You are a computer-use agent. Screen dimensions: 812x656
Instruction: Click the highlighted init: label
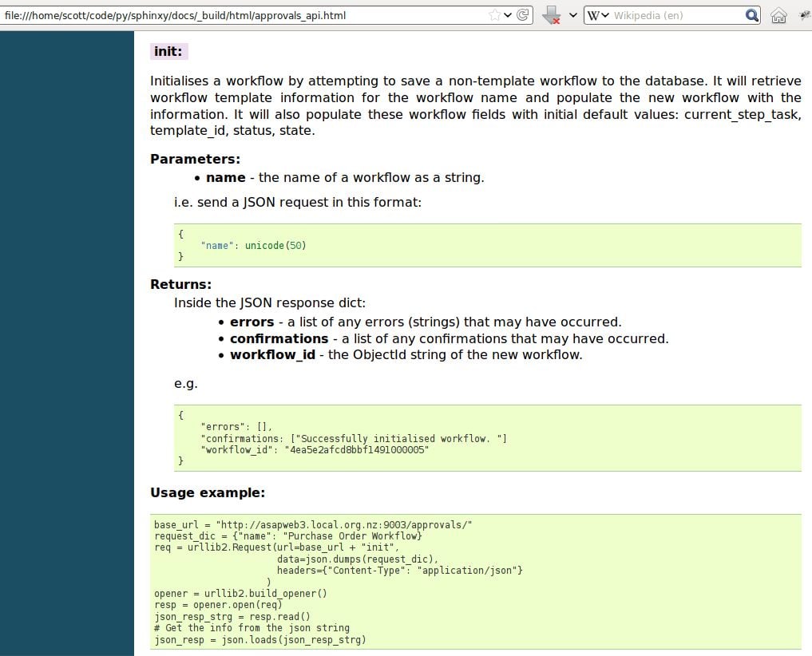coord(167,50)
